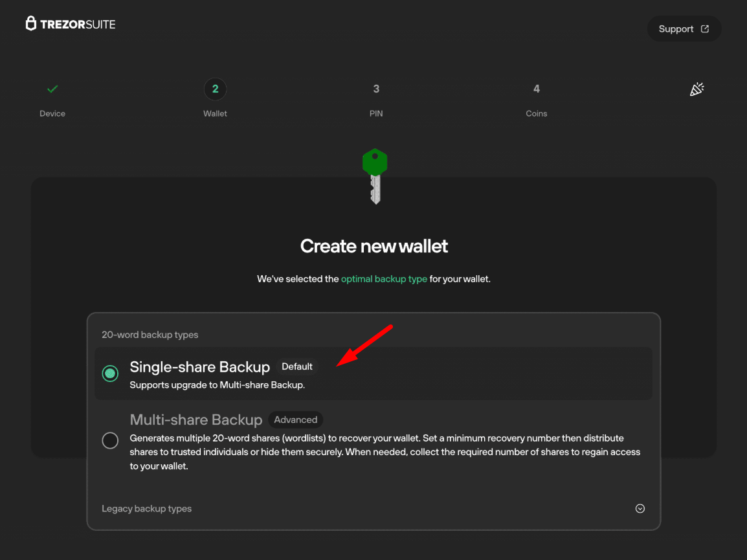Click the Device step label
The width and height of the screenshot is (747, 560).
52,113
